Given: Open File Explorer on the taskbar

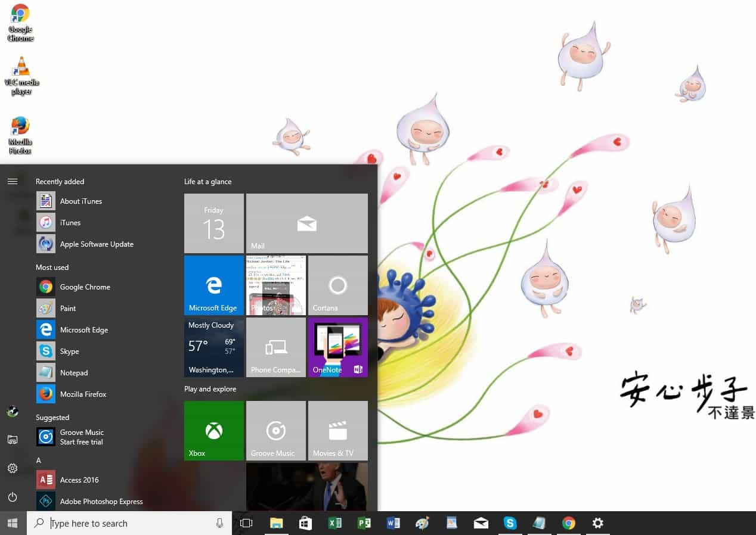Looking at the screenshot, I should pyautogui.click(x=276, y=523).
